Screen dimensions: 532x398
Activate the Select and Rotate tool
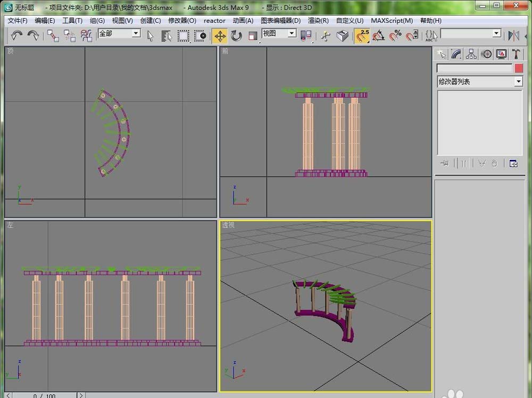[237, 36]
